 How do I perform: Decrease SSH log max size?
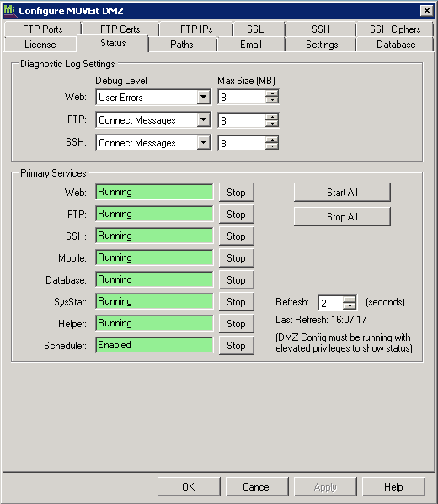tap(272, 146)
